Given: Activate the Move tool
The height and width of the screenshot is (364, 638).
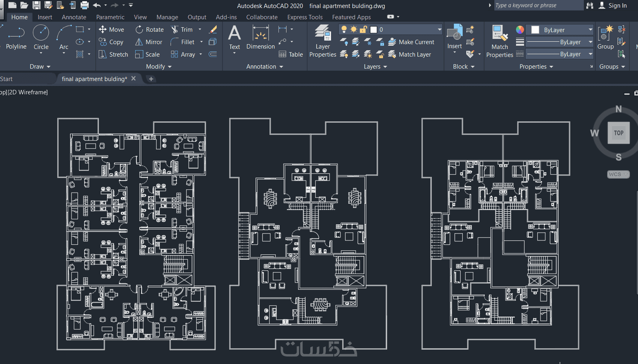Looking at the screenshot, I should tap(111, 30).
